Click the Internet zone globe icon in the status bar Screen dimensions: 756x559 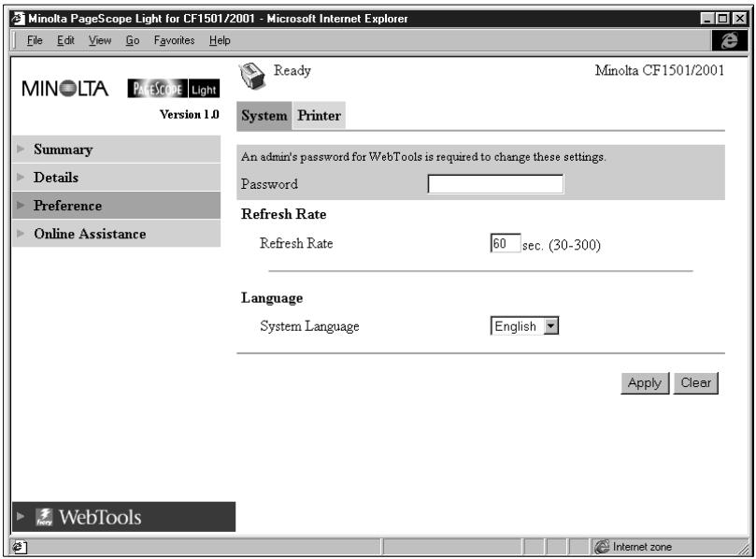click(x=602, y=547)
